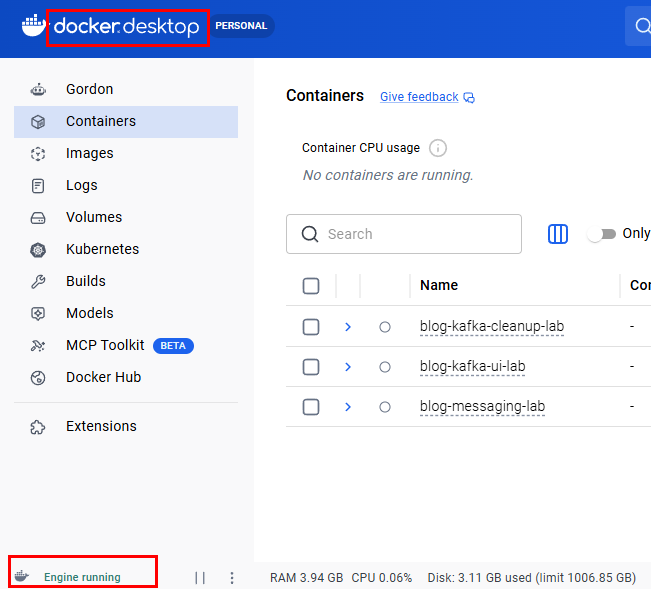Expand the blog-kafka-ui-lab row

pos(348,367)
